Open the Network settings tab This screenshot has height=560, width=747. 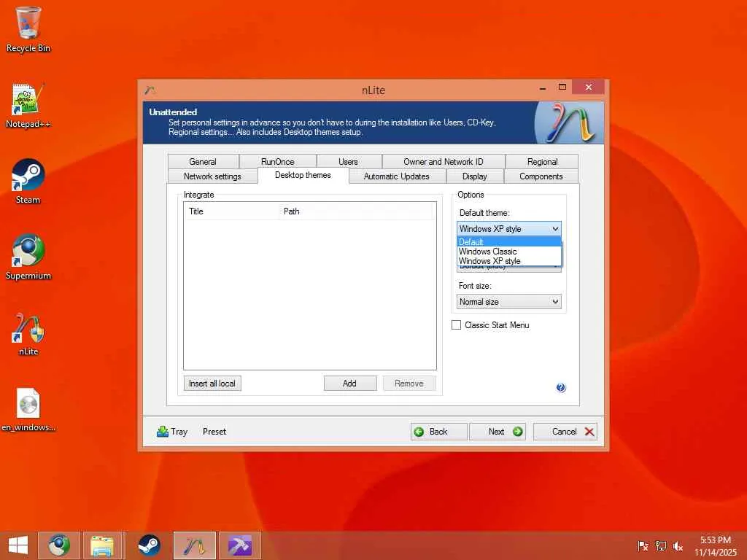pyautogui.click(x=212, y=176)
